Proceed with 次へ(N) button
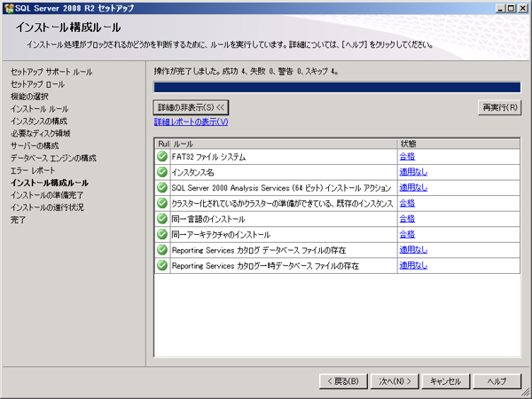The height and width of the screenshot is (399, 532). (395, 381)
